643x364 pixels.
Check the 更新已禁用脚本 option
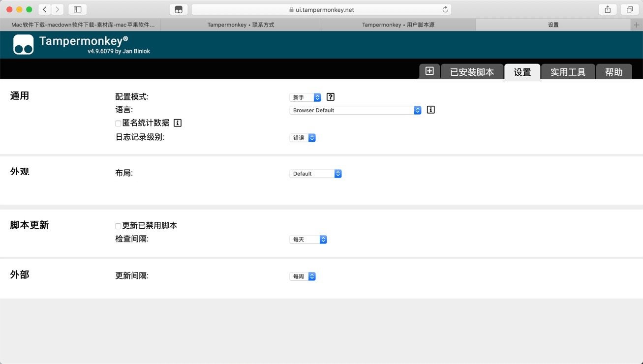tap(118, 226)
